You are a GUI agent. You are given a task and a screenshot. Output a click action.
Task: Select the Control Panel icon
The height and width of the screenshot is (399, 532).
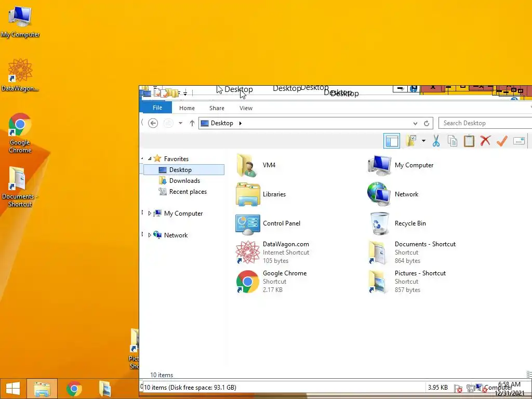coord(248,223)
